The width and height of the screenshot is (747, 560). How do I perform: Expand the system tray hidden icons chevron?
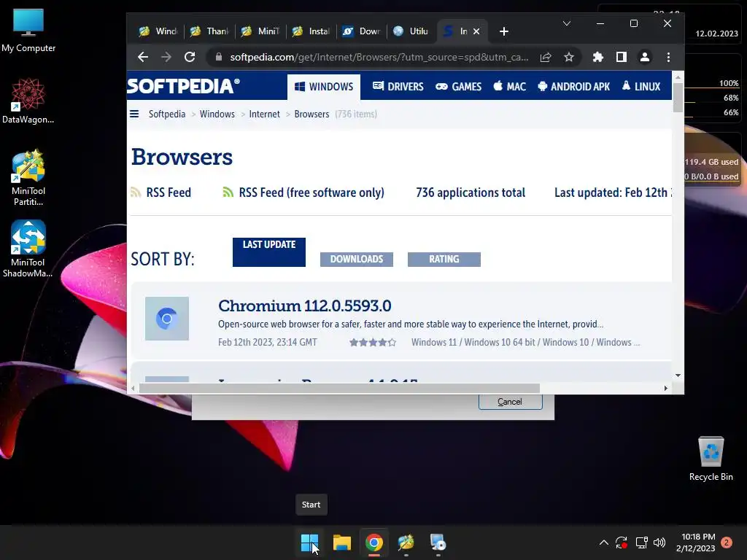pyautogui.click(x=603, y=542)
